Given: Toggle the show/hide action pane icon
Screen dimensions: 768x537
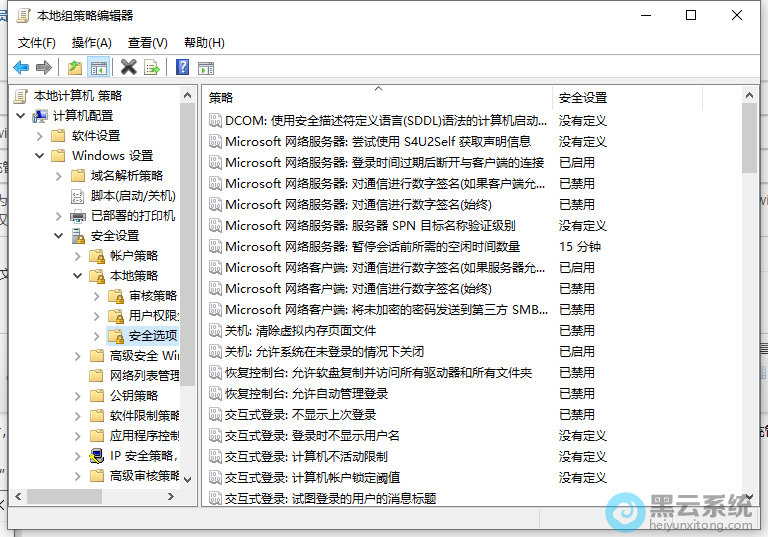Looking at the screenshot, I should pyautogui.click(x=206, y=67).
